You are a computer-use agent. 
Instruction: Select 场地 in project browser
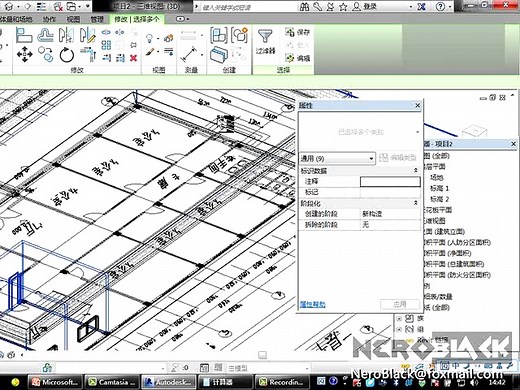point(437,177)
